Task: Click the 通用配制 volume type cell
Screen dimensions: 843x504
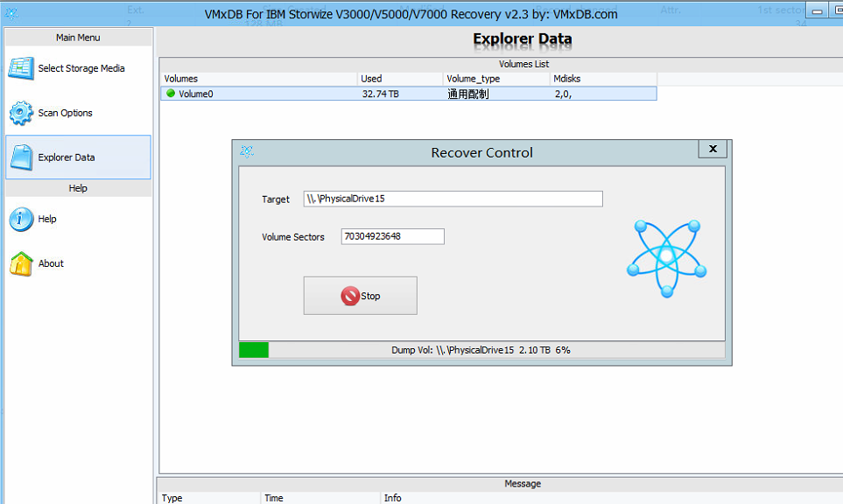Action: 468,94
